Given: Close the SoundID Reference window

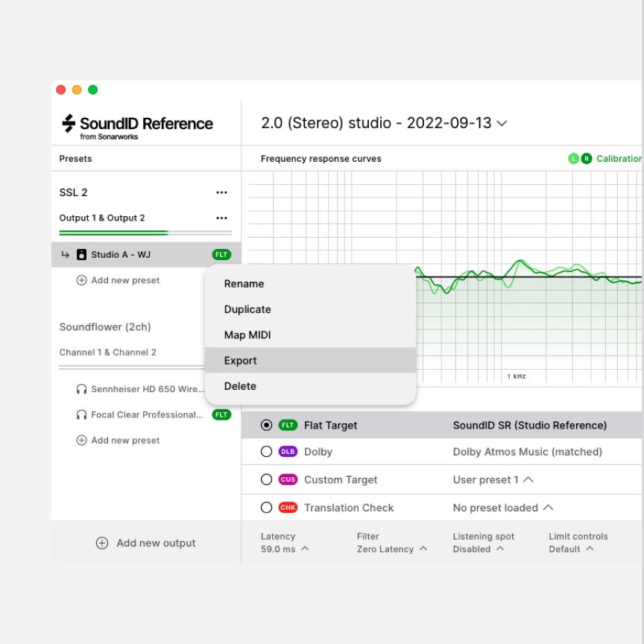Looking at the screenshot, I should [61, 89].
